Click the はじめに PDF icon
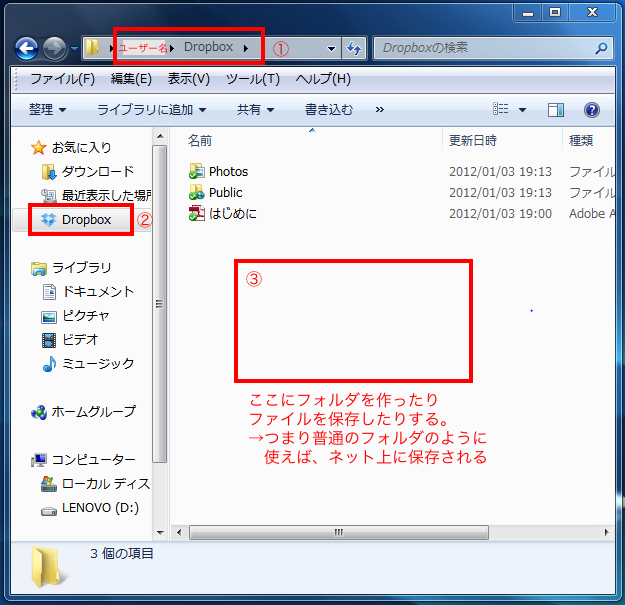The height and width of the screenshot is (605, 625). coord(197,214)
